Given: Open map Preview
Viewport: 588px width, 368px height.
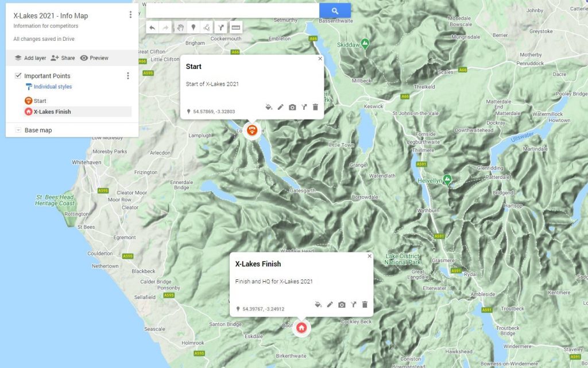Looking at the screenshot, I should [94, 58].
